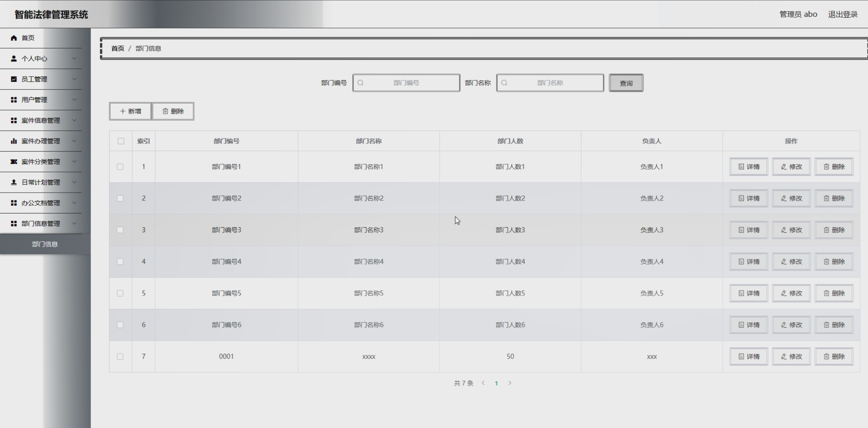Click the document icon in row 5's 详情 button
The height and width of the screenshot is (428, 868).
coord(741,293)
